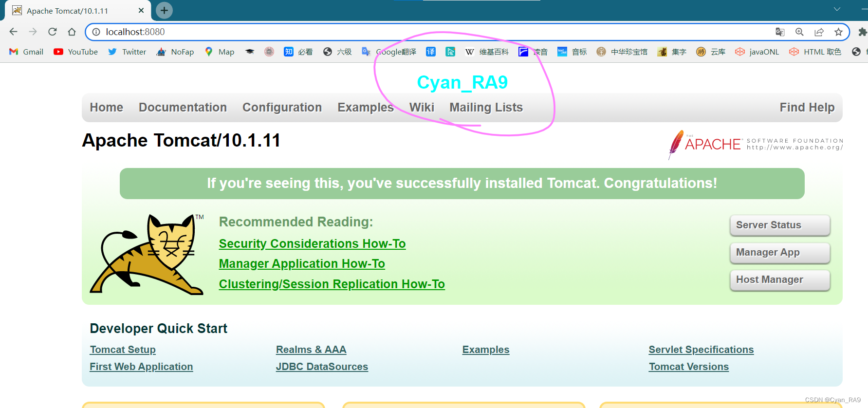Open Clustering/Session Replication How-To link
The width and height of the screenshot is (868, 408).
(332, 284)
